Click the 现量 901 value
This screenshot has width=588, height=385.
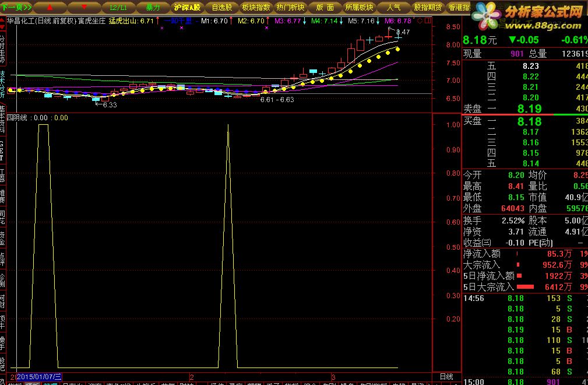(x=517, y=54)
